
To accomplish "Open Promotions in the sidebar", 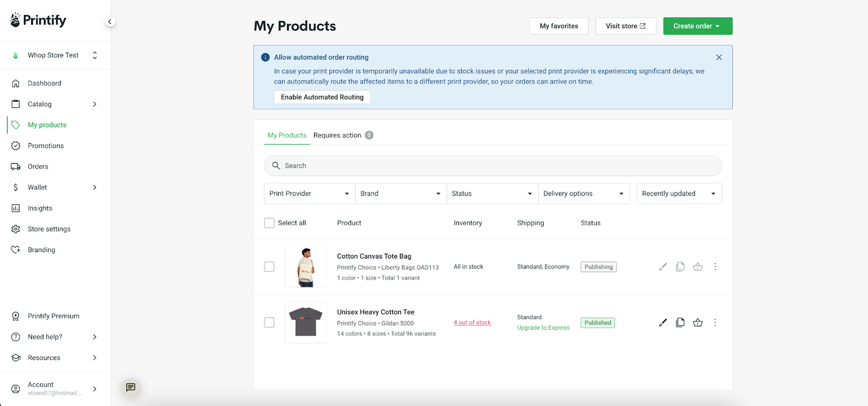I will tap(46, 146).
